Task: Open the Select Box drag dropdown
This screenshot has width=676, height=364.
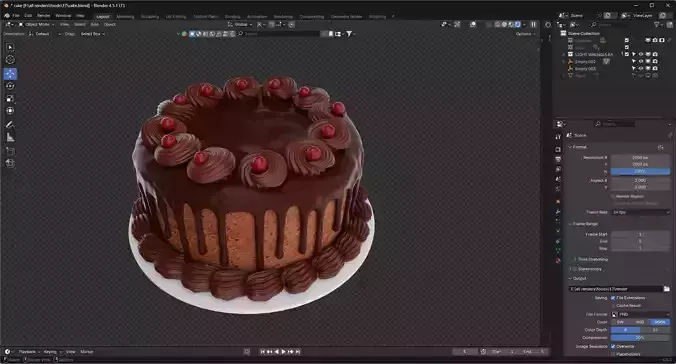Action: (x=92, y=34)
